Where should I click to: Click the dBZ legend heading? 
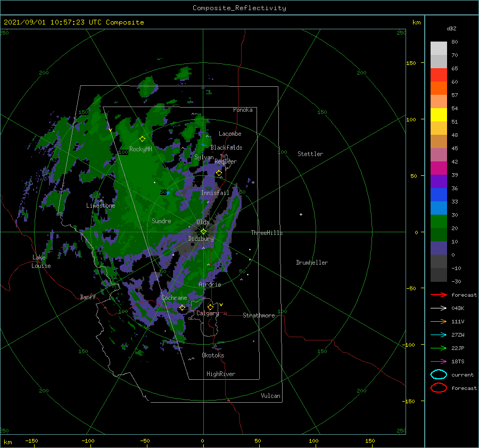pyautogui.click(x=451, y=28)
